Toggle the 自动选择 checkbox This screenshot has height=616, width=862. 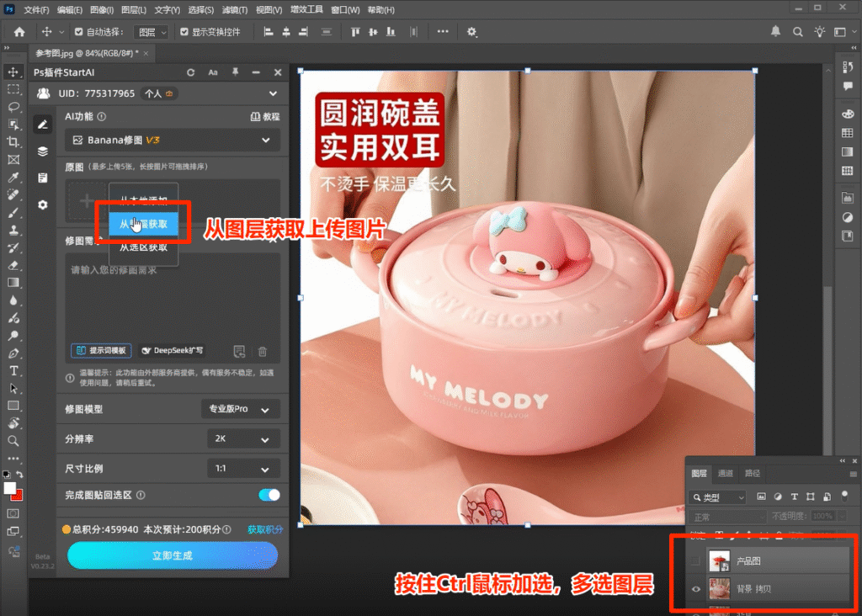pos(78,32)
